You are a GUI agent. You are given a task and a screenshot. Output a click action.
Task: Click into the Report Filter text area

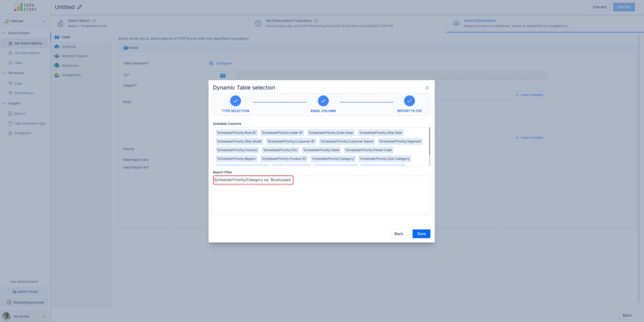point(321,199)
